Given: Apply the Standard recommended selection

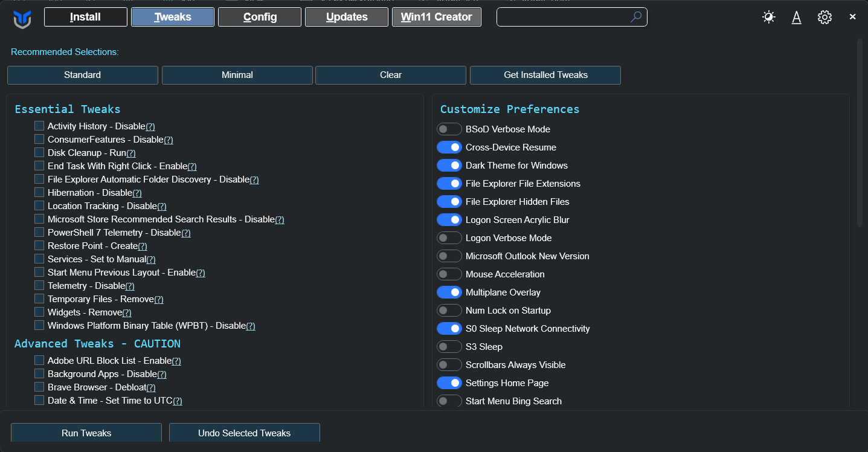Looking at the screenshot, I should tap(83, 75).
